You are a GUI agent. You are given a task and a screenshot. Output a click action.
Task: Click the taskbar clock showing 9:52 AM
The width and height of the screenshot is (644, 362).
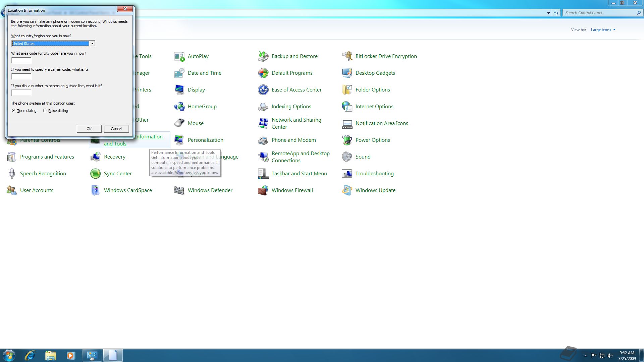(x=627, y=356)
